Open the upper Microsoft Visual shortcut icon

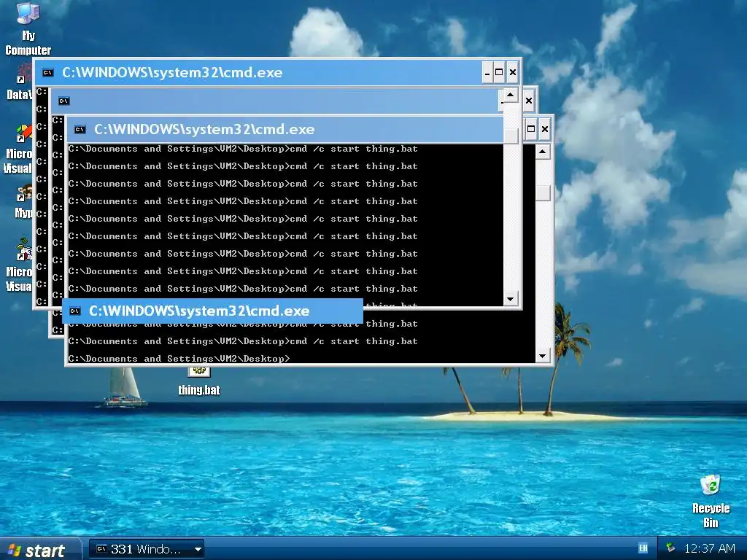[x=18, y=149]
